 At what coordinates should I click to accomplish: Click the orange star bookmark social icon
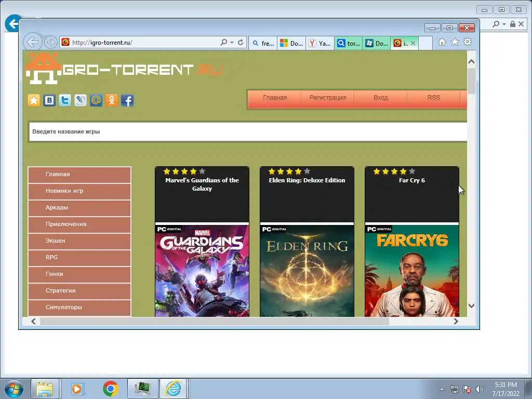pos(34,100)
